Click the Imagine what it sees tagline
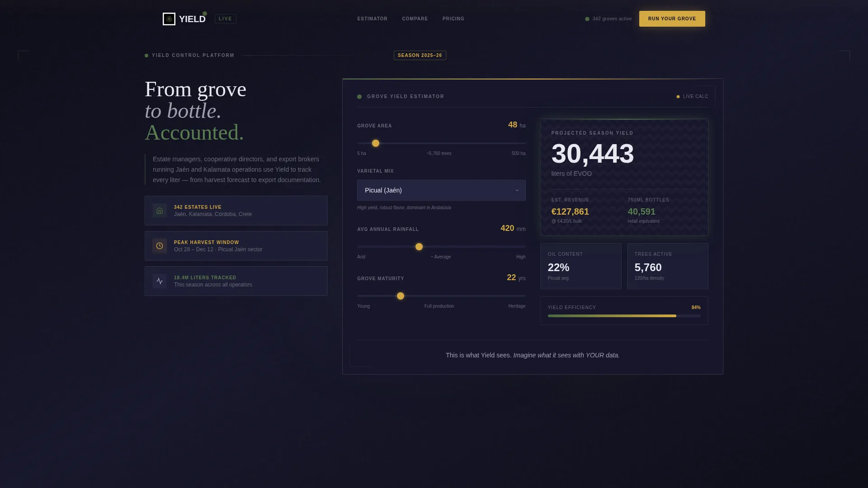 click(566, 355)
